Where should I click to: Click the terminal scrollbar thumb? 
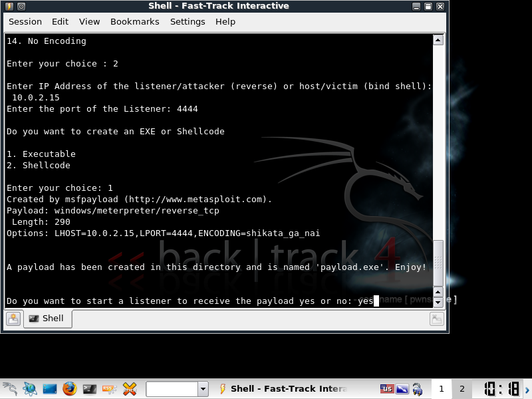(x=438, y=263)
